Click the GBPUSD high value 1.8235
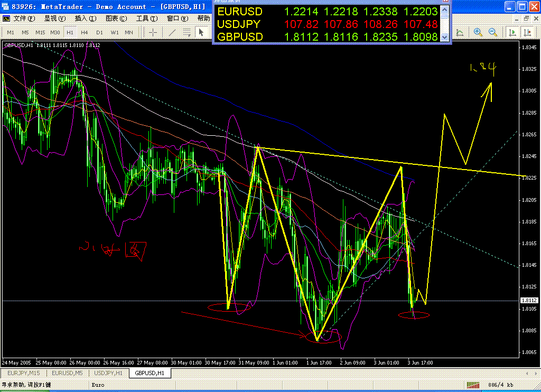541x392 pixels. click(x=380, y=36)
